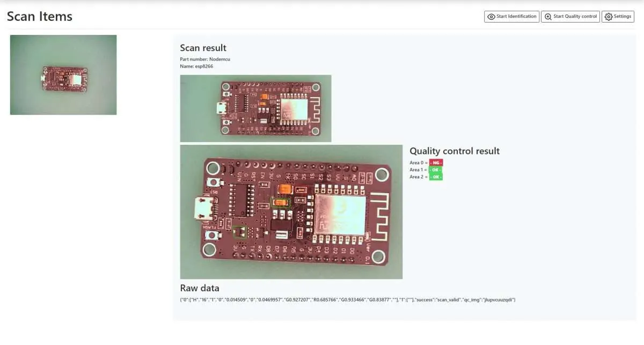This screenshot has height=345, width=644.
Task: Select the Name: esp8266 text
Action: point(196,66)
